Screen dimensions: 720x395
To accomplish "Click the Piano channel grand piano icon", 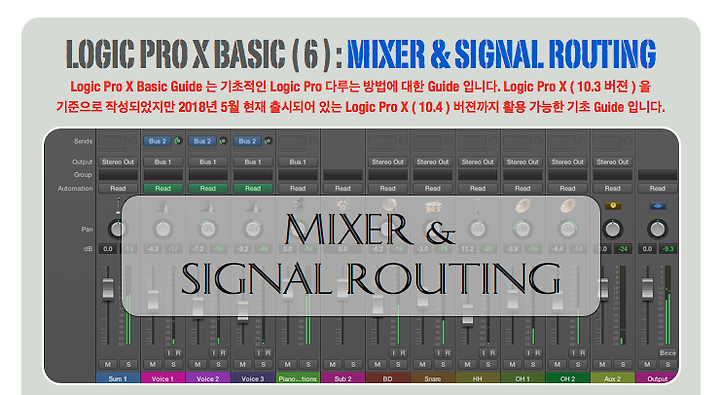I will [x=298, y=205].
